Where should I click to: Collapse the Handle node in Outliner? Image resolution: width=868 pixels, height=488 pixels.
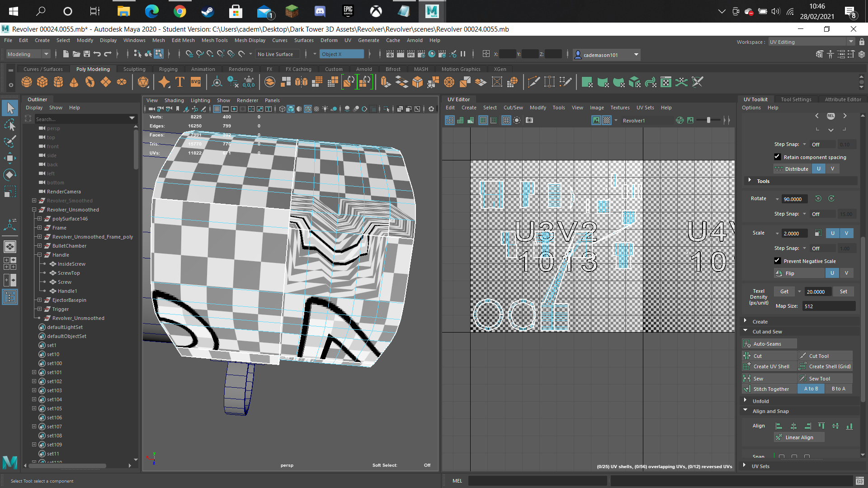39,255
